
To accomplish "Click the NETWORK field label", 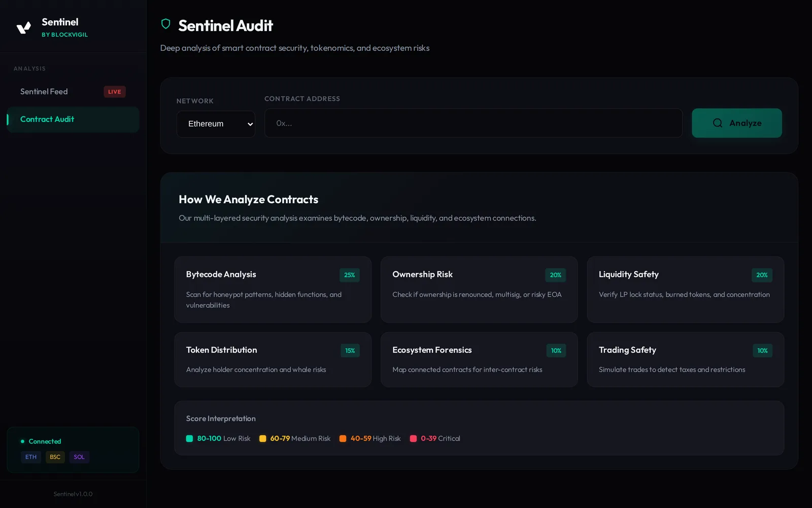I will point(195,101).
